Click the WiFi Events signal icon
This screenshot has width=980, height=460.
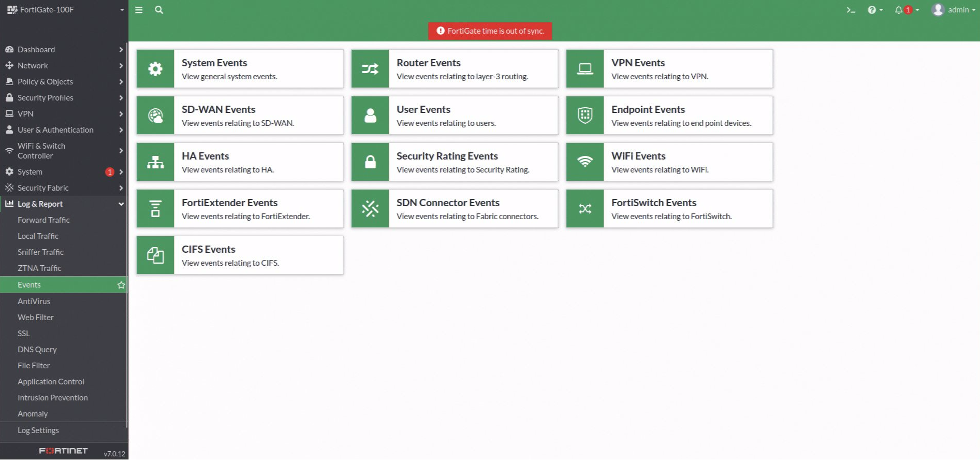tap(585, 162)
